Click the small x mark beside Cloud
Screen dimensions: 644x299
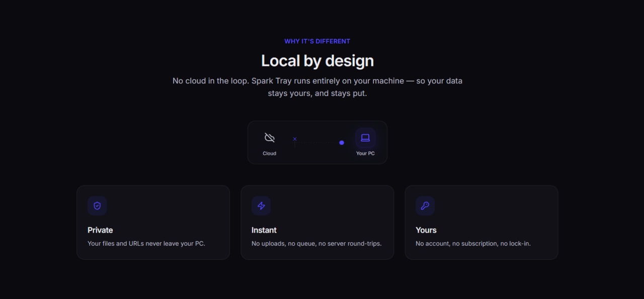(x=295, y=139)
